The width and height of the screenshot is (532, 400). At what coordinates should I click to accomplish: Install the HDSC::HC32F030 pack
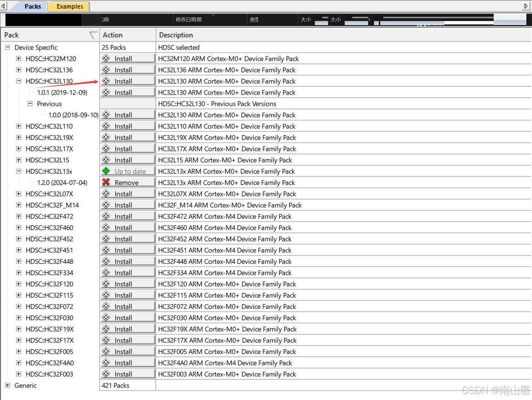coord(128,318)
